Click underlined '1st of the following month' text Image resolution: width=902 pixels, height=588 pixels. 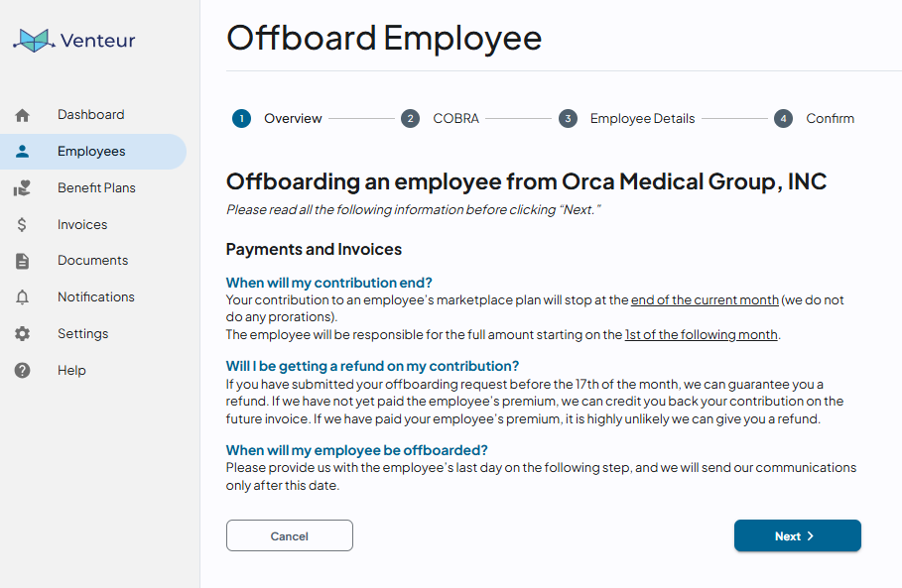[x=702, y=334]
